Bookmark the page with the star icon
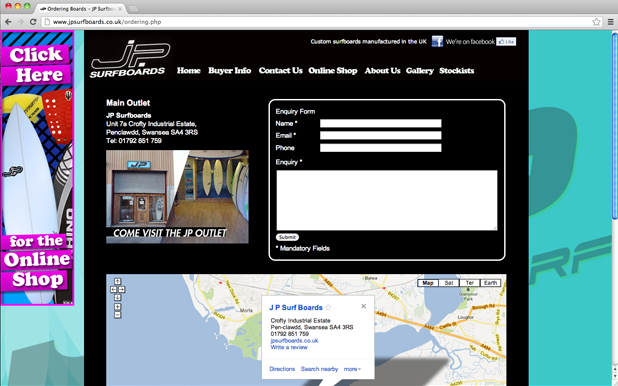The image size is (618, 386). point(596,22)
